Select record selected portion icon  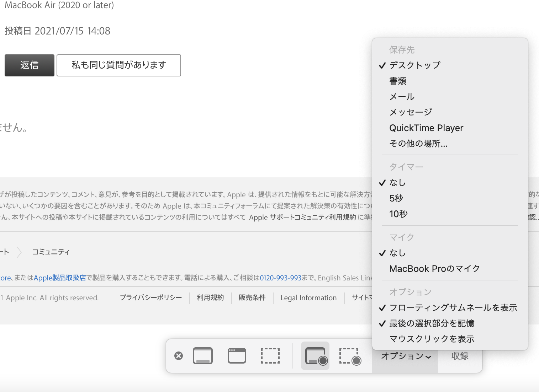click(x=350, y=356)
